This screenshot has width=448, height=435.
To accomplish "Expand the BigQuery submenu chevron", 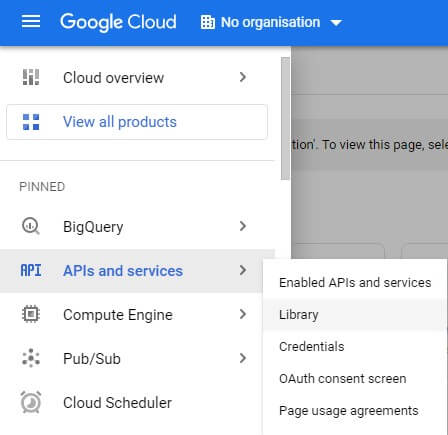I will coord(243,226).
